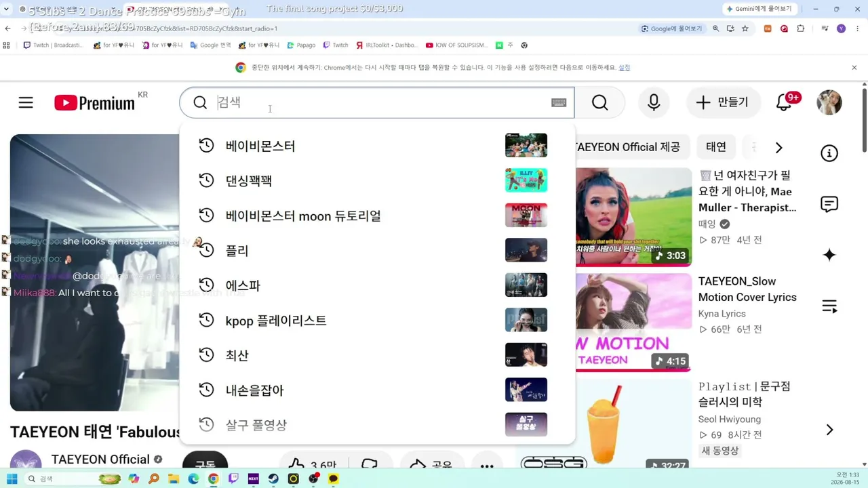
Task: Open the Slow Motion TAEYEON video thumbnail
Action: tap(633, 322)
